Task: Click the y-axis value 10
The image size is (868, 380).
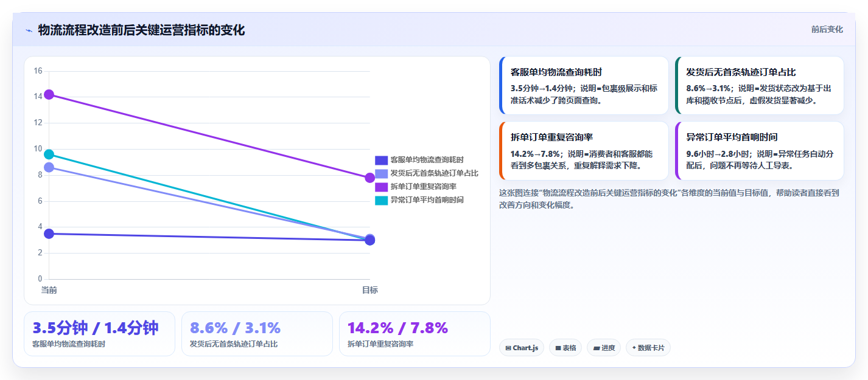Action: coord(38,149)
